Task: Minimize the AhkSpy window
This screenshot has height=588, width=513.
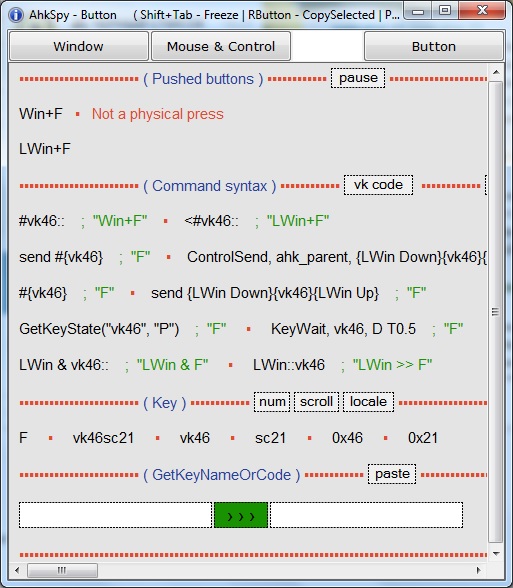Action: [418, 11]
